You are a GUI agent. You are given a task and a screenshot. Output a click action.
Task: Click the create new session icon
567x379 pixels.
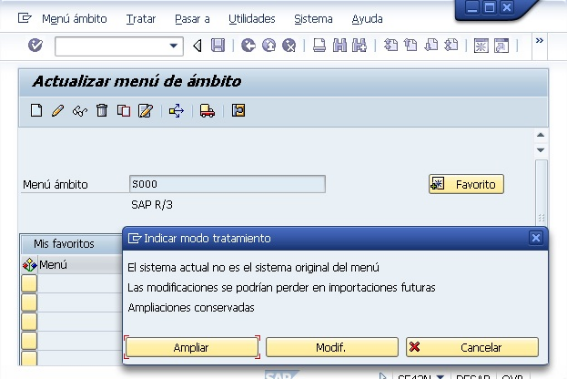point(481,46)
